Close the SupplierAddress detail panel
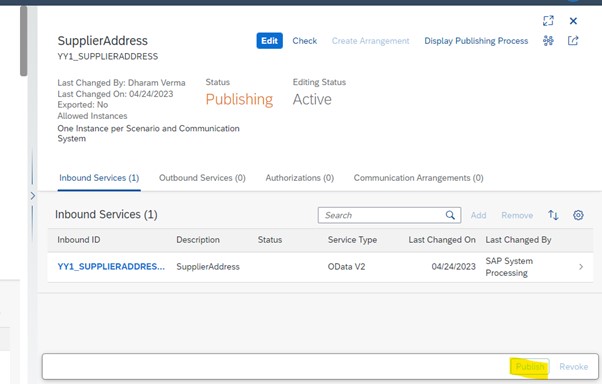 coord(573,21)
